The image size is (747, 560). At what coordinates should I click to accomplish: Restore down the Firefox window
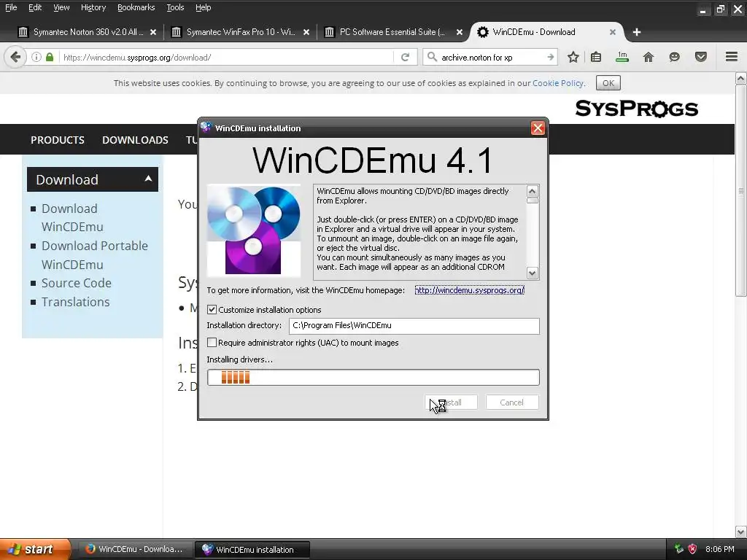point(720,9)
